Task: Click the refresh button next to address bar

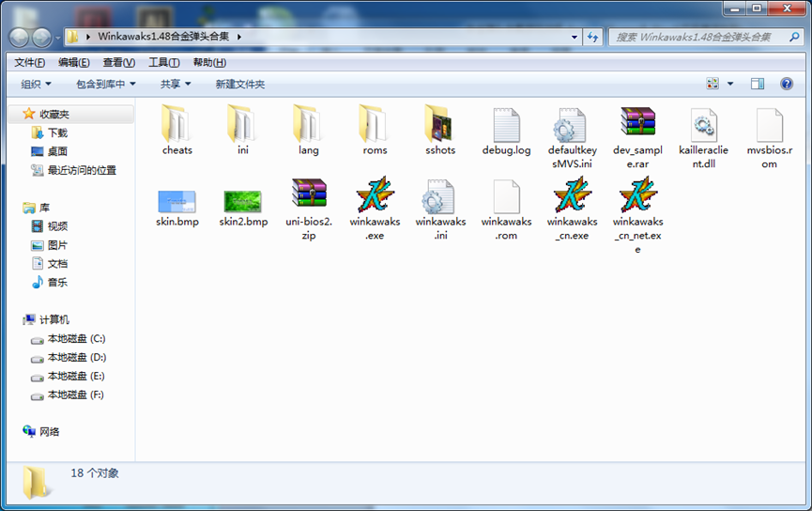Action: tap(593, 37)
